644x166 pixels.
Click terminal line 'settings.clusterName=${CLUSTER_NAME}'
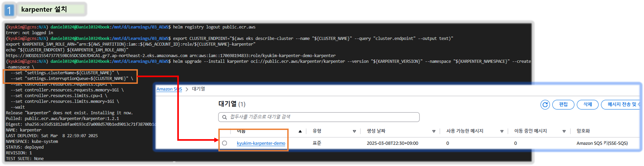[x=65, y=73]
